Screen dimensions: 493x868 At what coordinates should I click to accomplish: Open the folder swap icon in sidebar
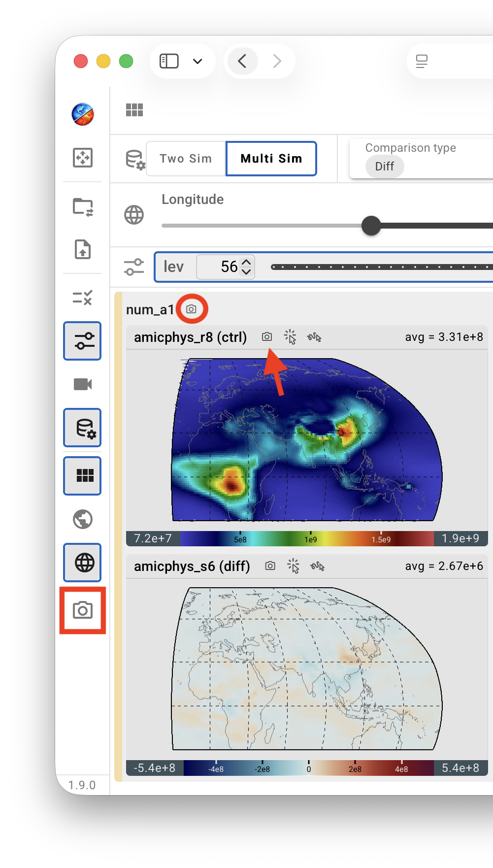point(83,207)
